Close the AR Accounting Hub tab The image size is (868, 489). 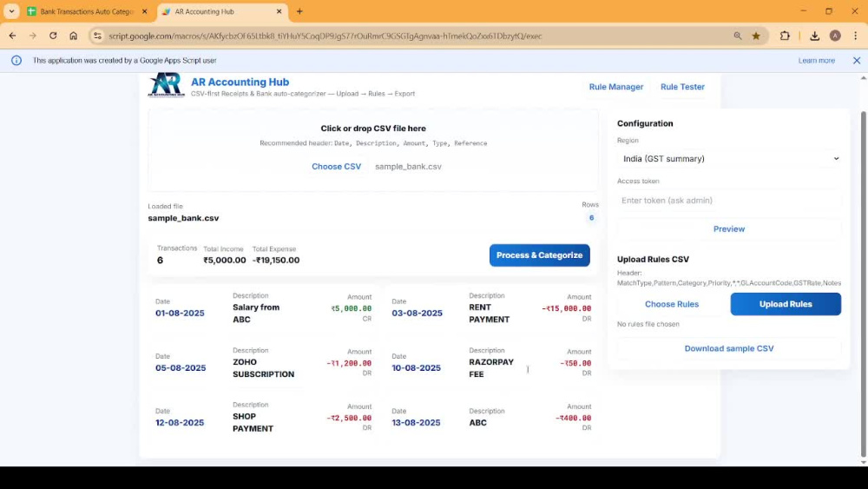pyautogui.click(x=279, y=11)
